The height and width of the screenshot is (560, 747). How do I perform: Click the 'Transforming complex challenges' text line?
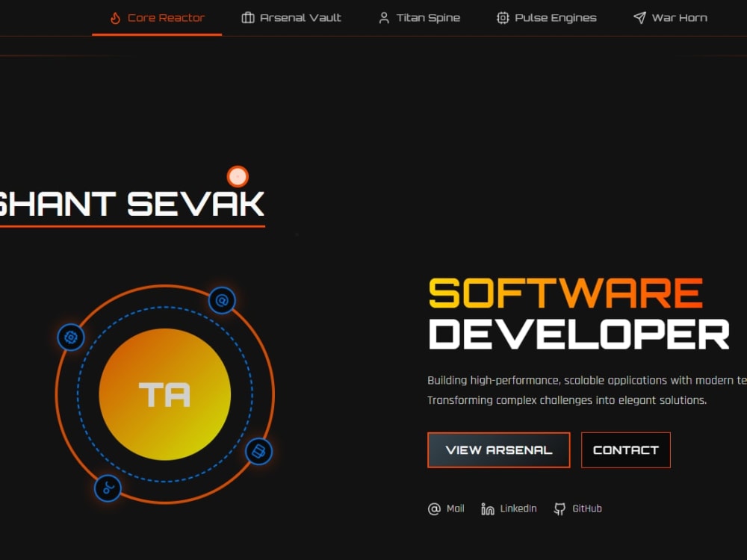click(x=567, y=400)
